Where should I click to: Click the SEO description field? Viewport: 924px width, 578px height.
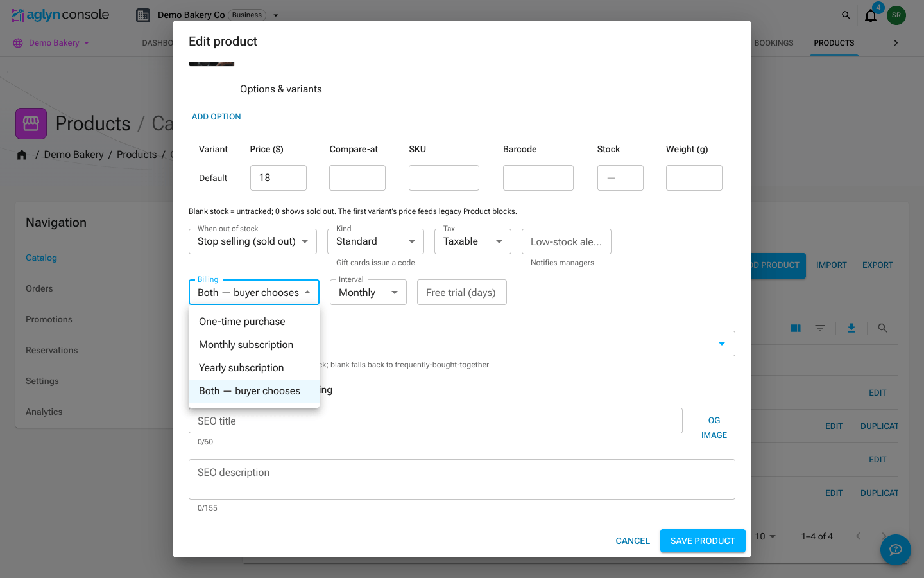(x=462, y=479)
